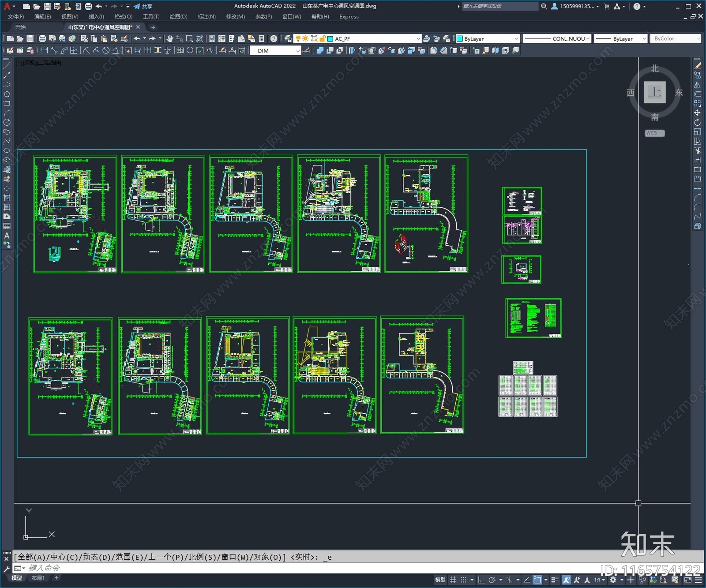Select the Line drawing tool
The height and width of the screenshot is (588, 706).
(x=7, y=65)
